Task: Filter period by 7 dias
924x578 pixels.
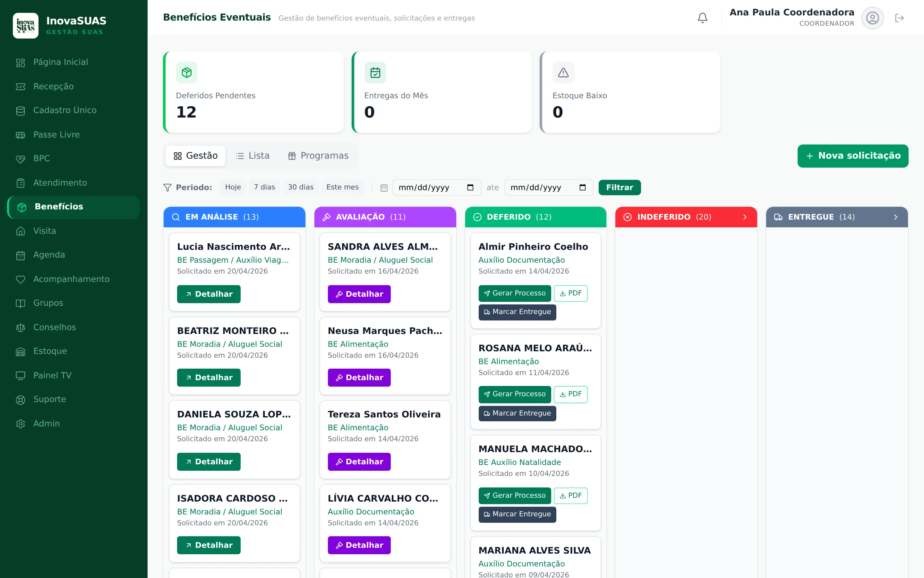Action: coord(265,187)
